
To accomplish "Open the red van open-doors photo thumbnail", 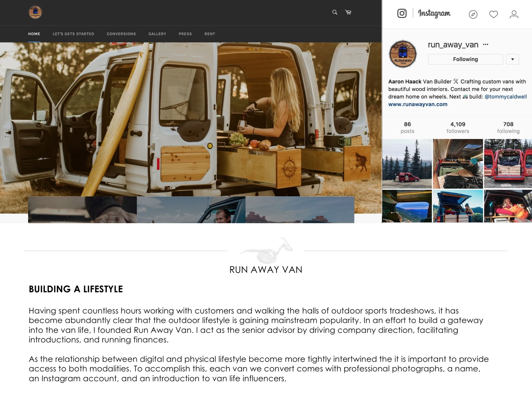I will (508, 164).
